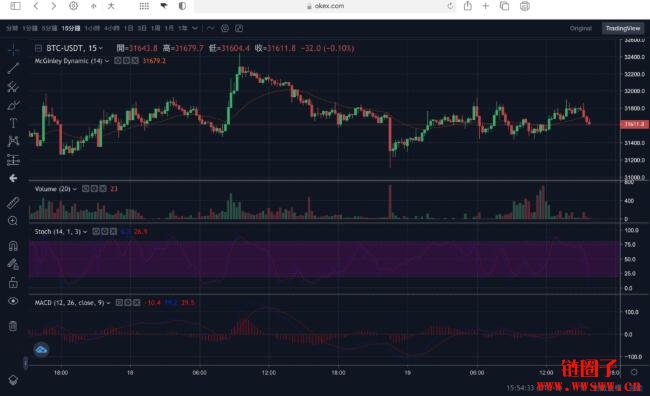Select the 1日 timeframe

point(129,28)
